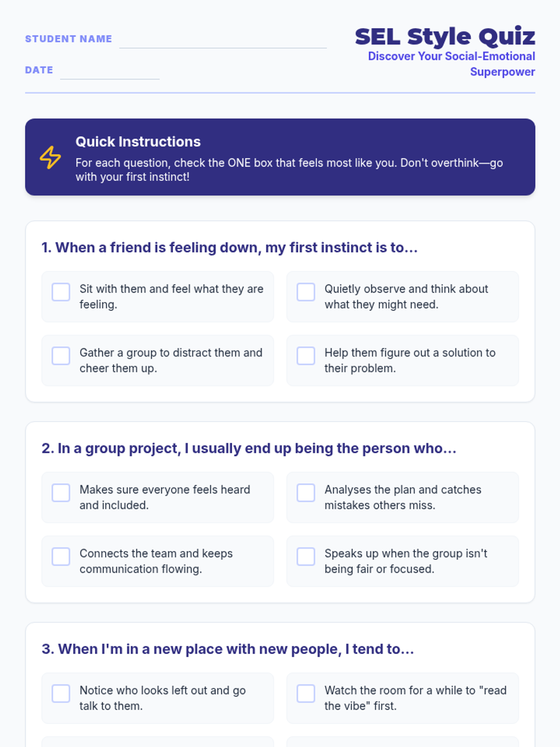Check 'Connects the team' option box

61,557
